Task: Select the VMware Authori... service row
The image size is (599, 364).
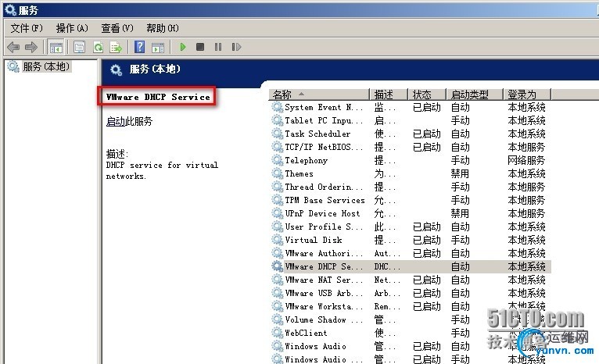Action: (410, 253)
